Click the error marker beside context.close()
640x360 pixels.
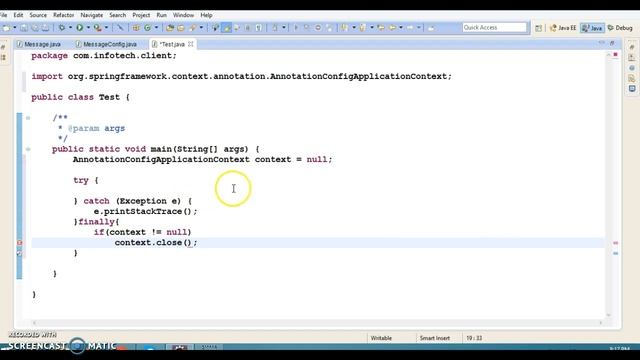click(x=19, y=243)
